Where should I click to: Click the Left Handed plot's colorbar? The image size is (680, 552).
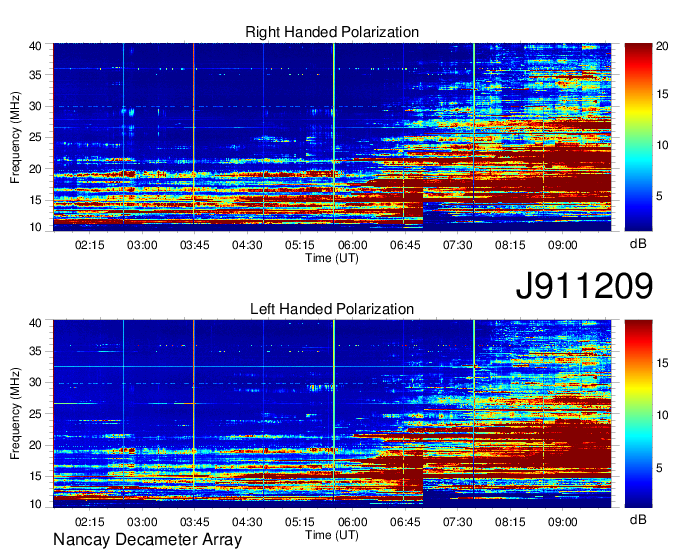click(x=638, y=414)
